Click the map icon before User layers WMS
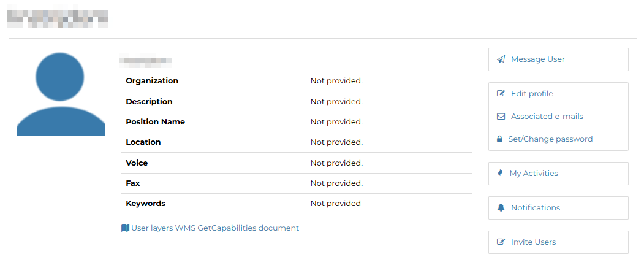This screenshot has height=268, width=644. click(x=125, y=228)
